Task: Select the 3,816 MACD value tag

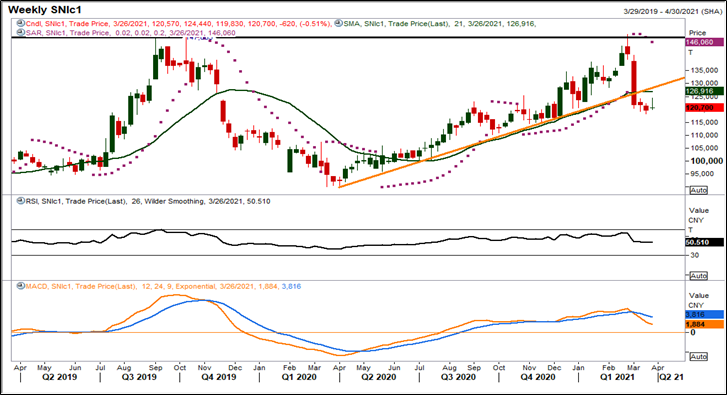Action: pyautogui.click(x=704, y=314)
